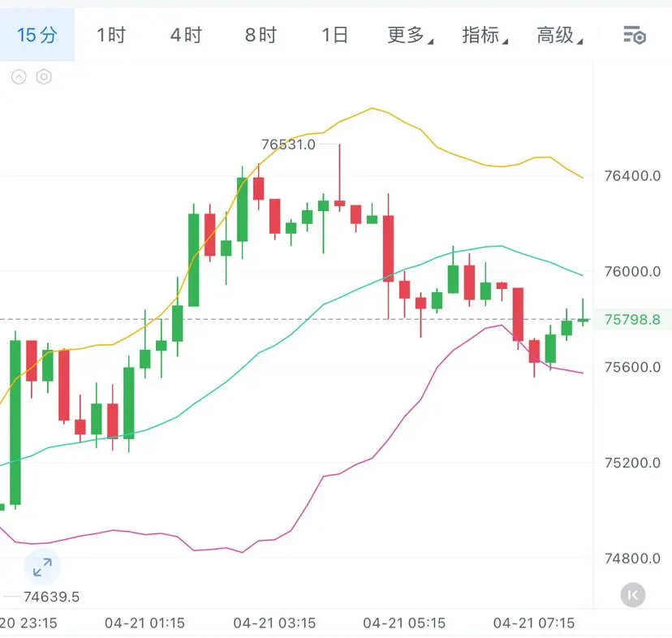Click the 76400.0 price axis label
Screen dimensions: 672x638
coord(632,175)
